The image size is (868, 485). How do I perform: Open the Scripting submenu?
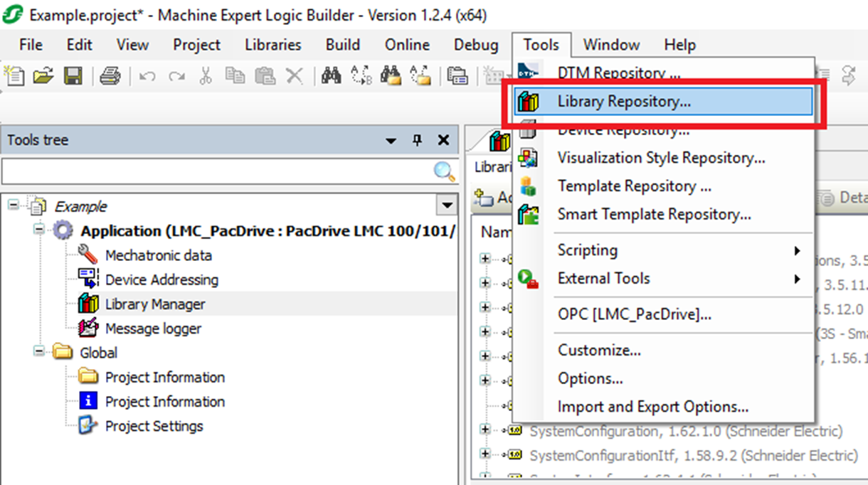click(588, 250)
